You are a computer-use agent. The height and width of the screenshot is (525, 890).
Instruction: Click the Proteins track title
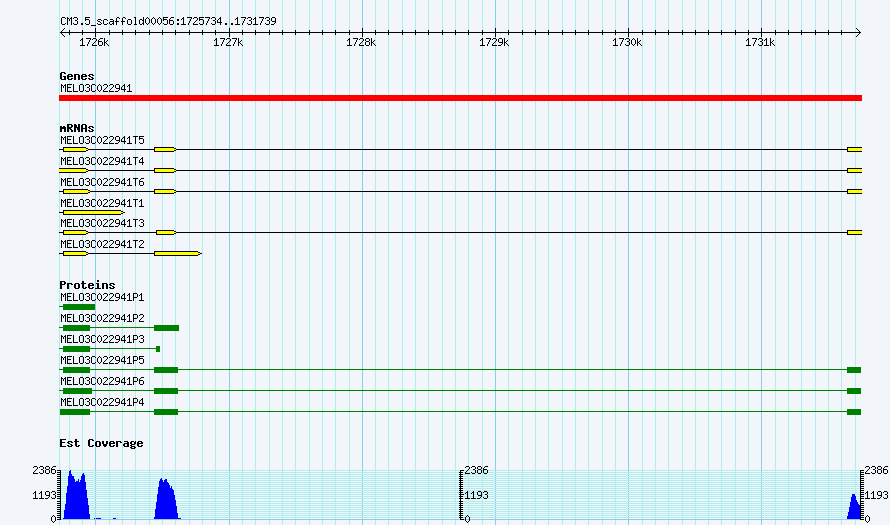coord(87,285)
